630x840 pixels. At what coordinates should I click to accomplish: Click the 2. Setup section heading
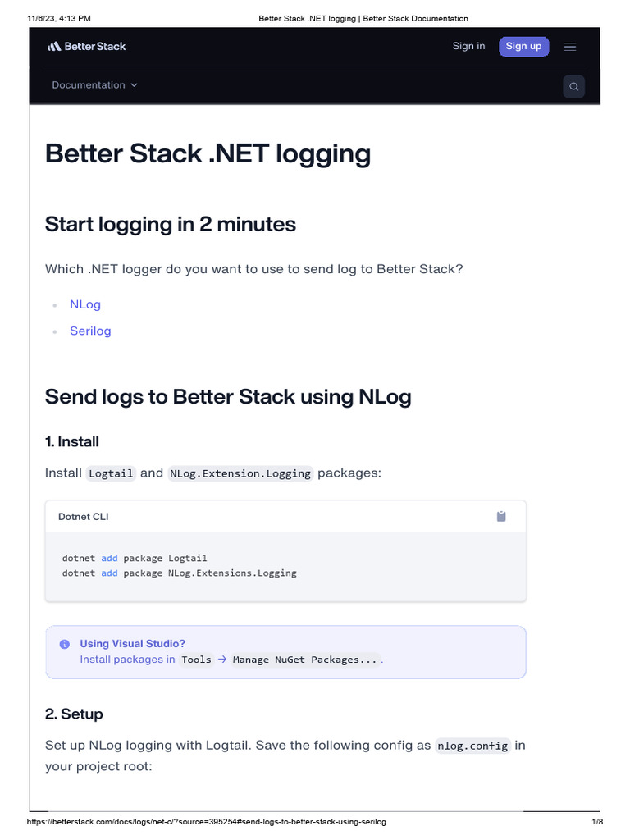(74, 714)
